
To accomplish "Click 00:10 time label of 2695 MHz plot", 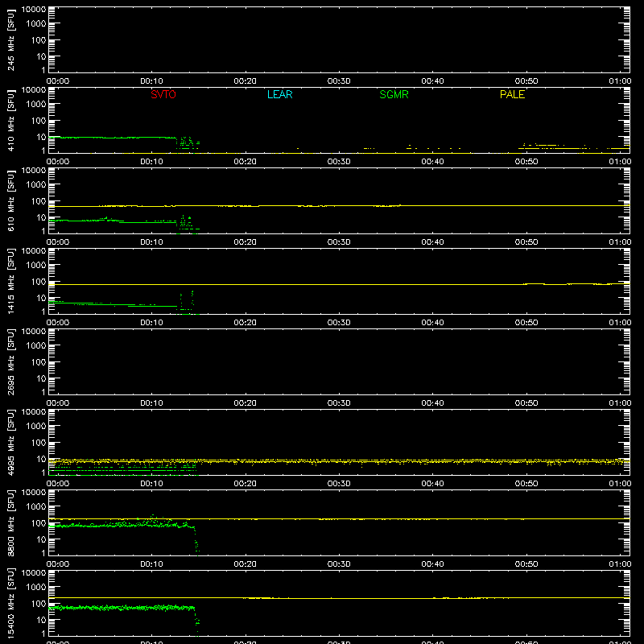I will click(x=151, y=403).
